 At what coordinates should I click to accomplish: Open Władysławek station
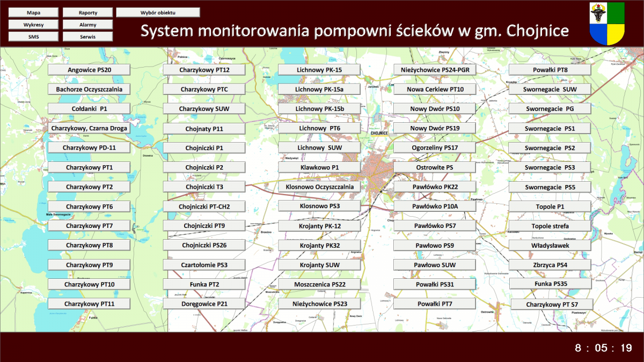point(550,246)
